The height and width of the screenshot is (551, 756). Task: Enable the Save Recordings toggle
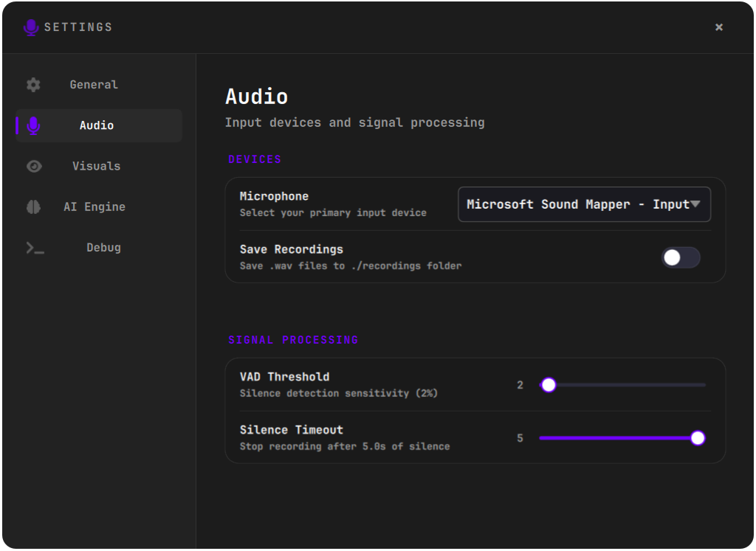pyautogui.click(x=681, y=257)
